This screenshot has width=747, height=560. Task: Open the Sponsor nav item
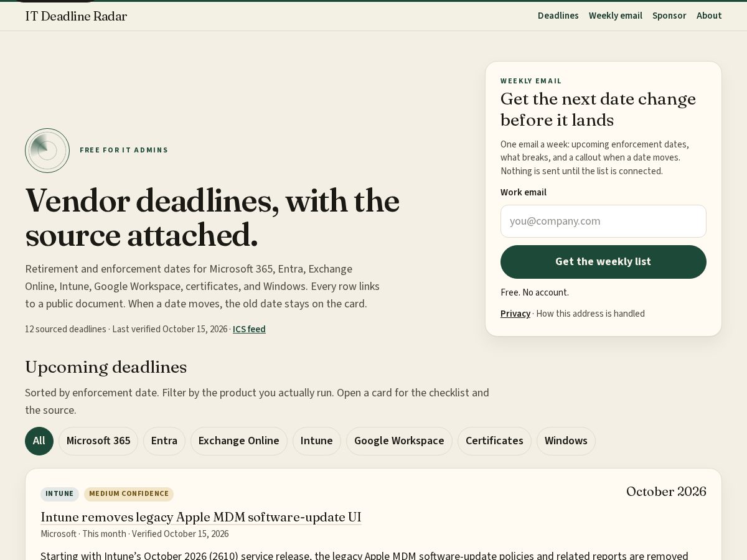(669, 16)
